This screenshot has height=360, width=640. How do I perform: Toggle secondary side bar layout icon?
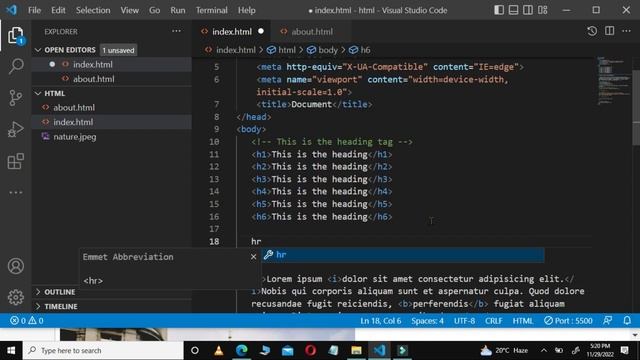pos(528,10)
